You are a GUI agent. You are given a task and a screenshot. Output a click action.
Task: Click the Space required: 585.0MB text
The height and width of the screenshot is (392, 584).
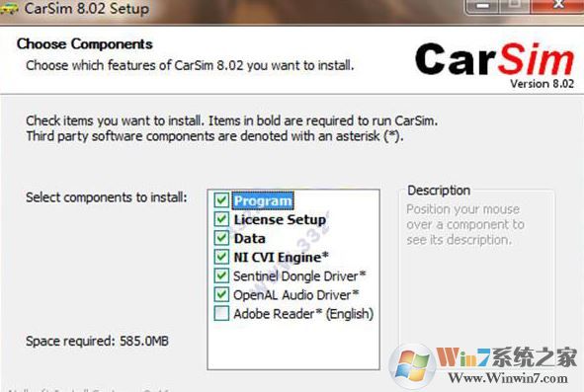[x=97, y=341]
